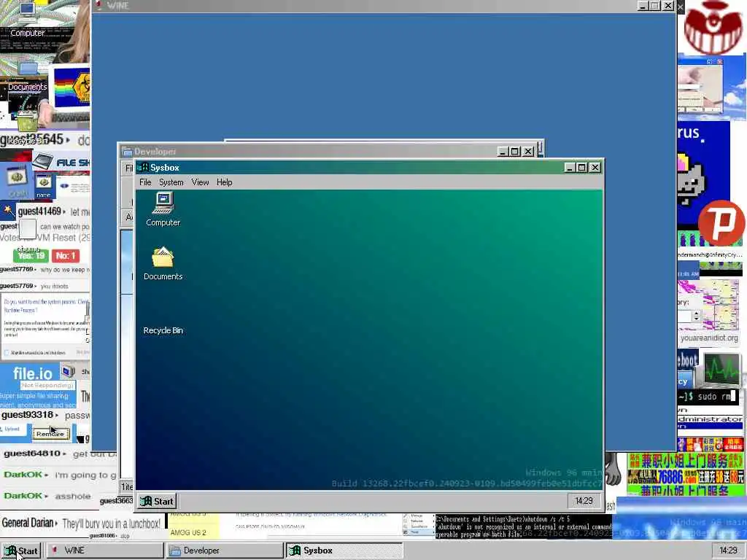Maximize the Developer window
Viewport: 747px width, 560px height.
(515, 152)
